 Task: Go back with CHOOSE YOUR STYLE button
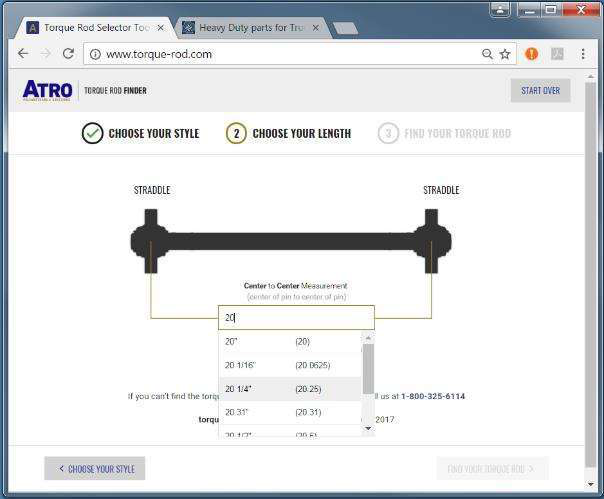click(x=95, y=469)
